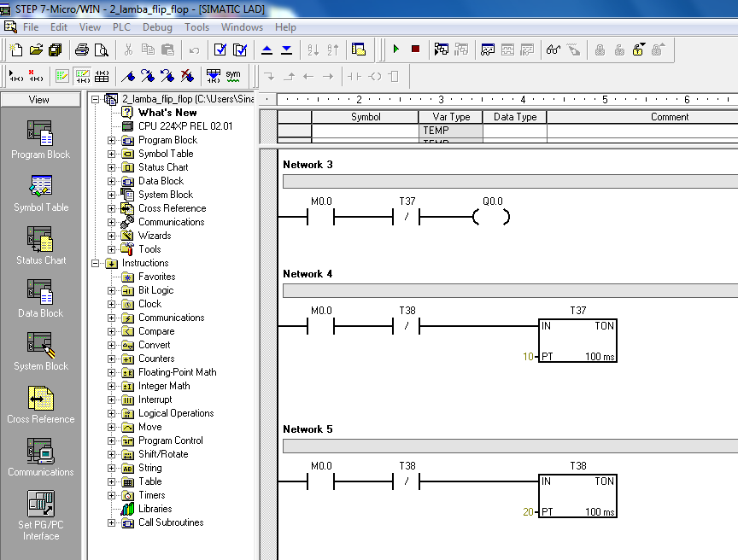Create a new project with the New icon
The height and width of the screenshot is (560, 738).
[16, 50]
